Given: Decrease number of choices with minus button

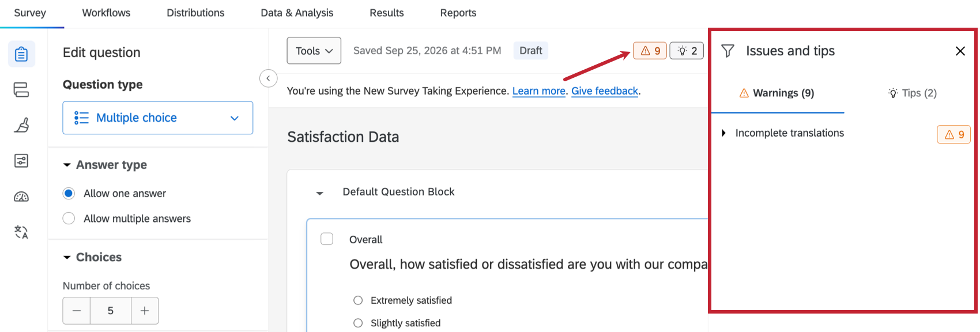Looking at the screenshot, I should point(77,311).
